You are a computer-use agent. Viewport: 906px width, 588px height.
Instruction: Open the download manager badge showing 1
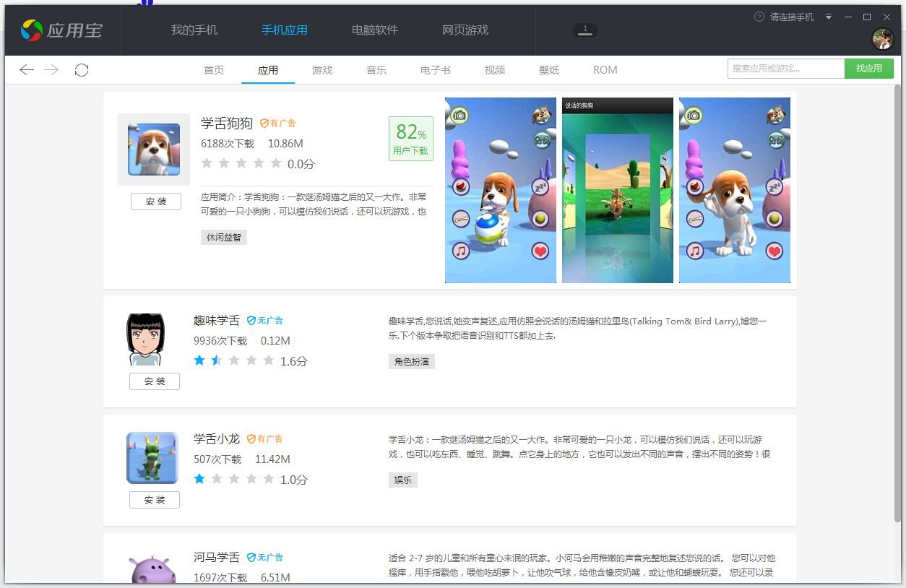pos(584,30)
